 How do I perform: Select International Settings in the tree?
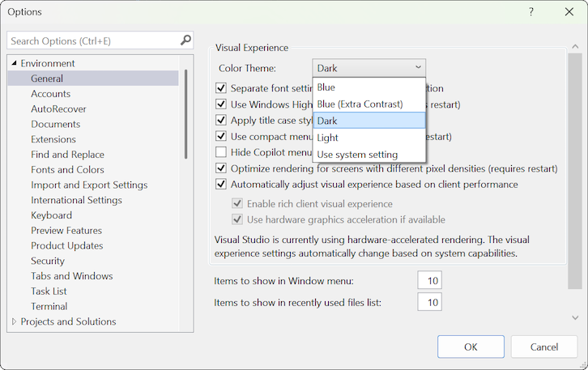click(76, 200)
